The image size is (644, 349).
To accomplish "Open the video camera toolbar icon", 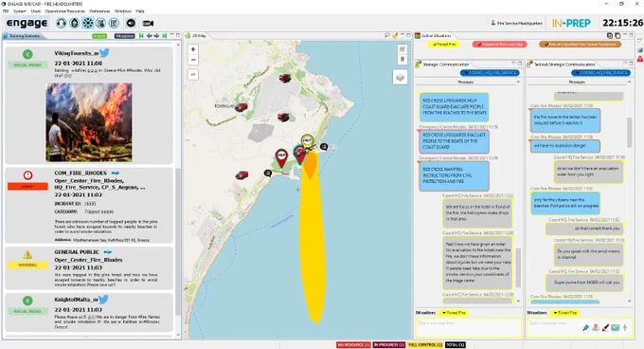I will tap(149, 24).
